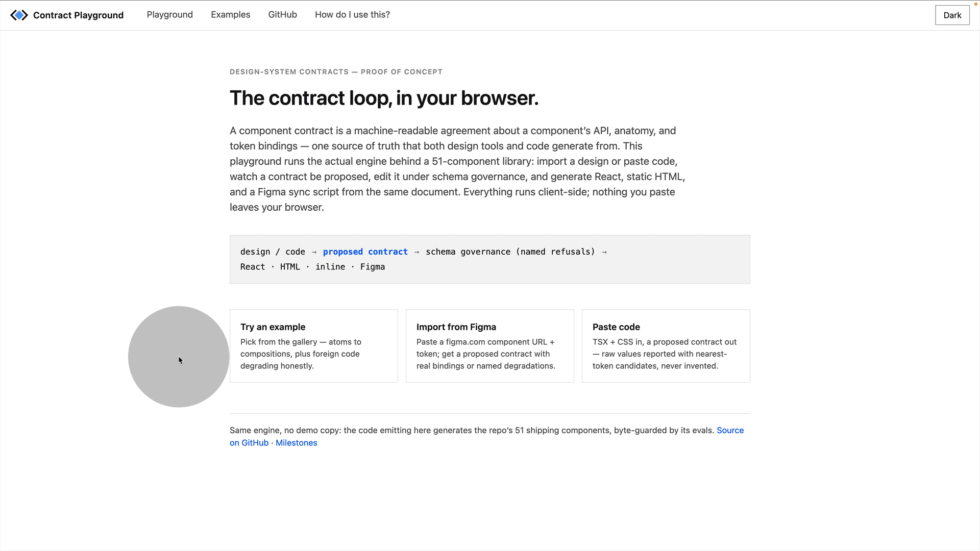The image size is (980, 551).
Task: Click the "DESIGN-SYSTEM CONTRACTS — PROOF OF CONCEPT" label
Action: (x=336, y=72)
